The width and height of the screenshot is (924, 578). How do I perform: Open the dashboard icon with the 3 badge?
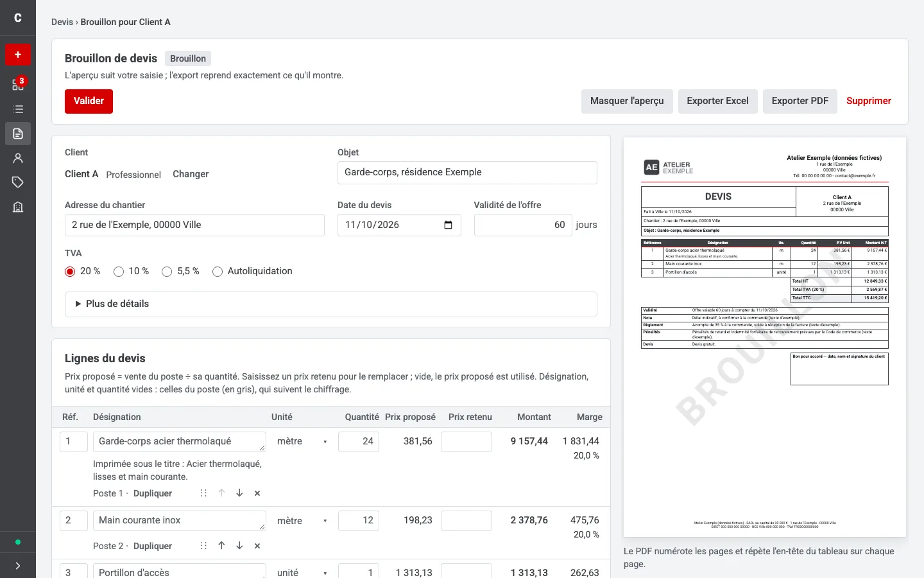click(x=18, y=84)
